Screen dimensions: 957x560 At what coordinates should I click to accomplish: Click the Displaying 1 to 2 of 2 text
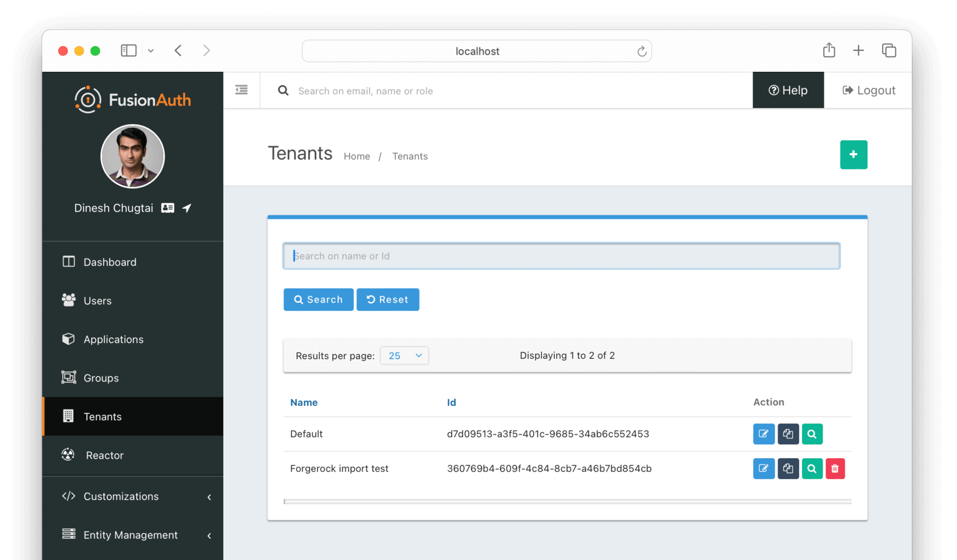[567, 356]
